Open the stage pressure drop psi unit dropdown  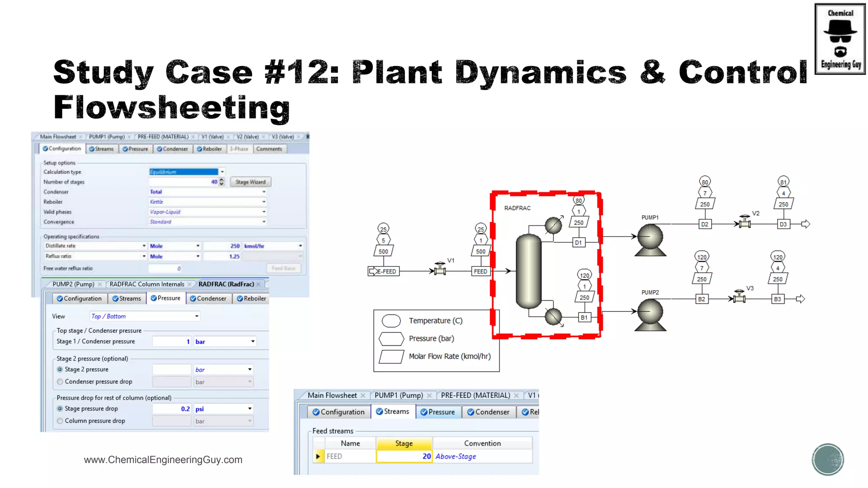[x=250, y=409]
